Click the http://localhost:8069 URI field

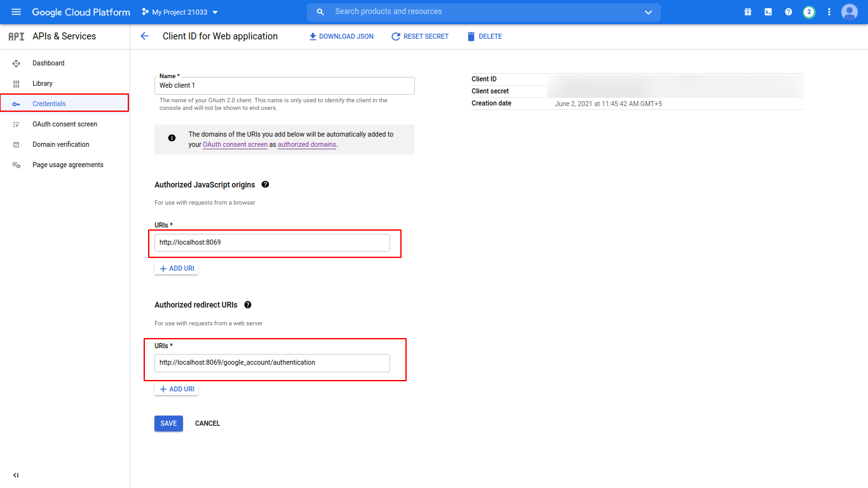272,242
